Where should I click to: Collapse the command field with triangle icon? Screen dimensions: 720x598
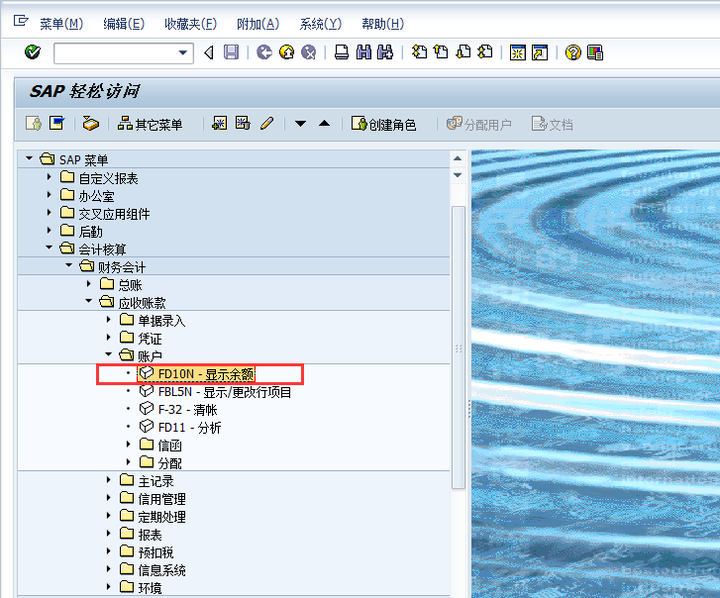coord(209,53)
